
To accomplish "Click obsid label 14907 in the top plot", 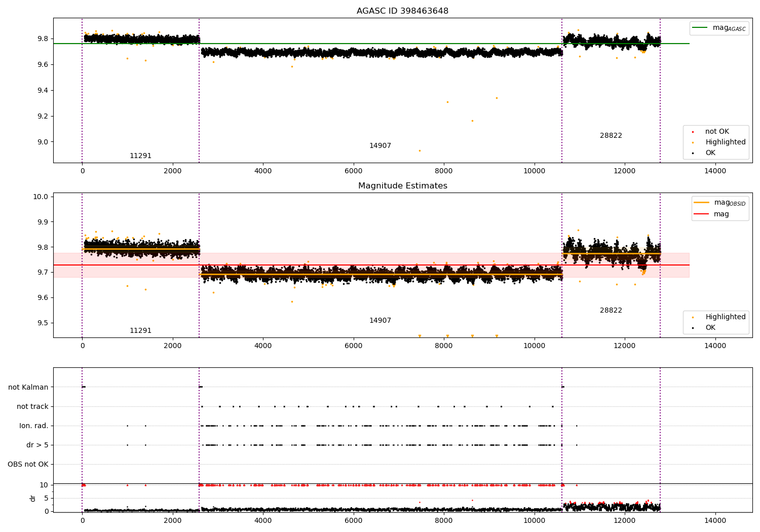I will [380, 146].
